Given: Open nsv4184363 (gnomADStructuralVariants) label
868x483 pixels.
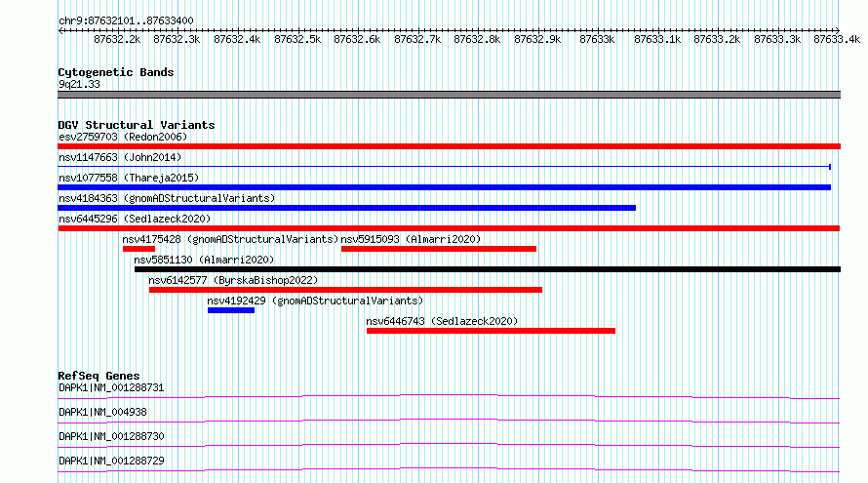Looking at the screenshot, I should [x=167, y=198].
